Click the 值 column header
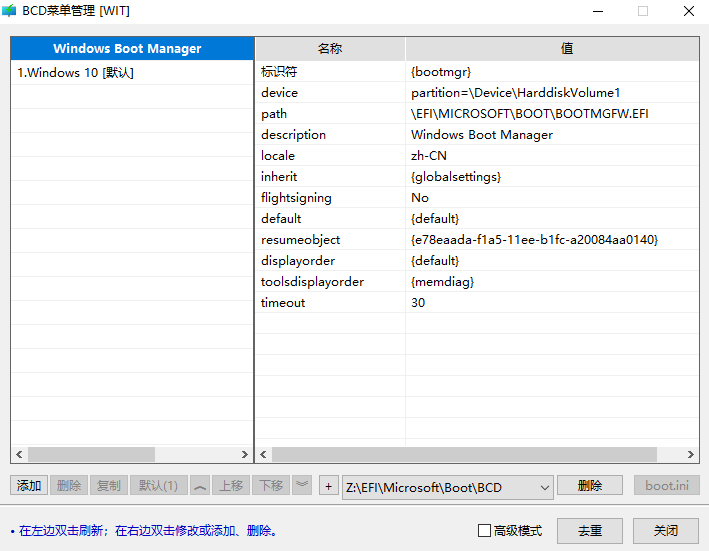The height and width of the screenshot is (551, 709). pos(552,49)
